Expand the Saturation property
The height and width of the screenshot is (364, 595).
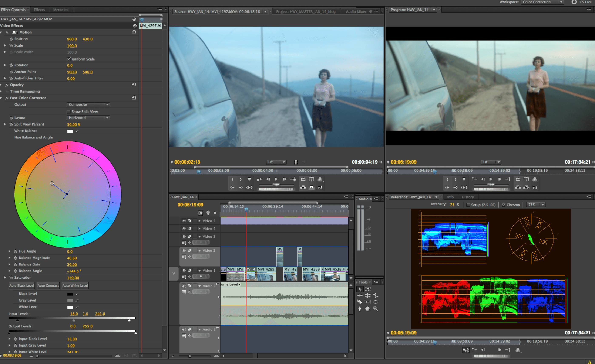[5, 277]
